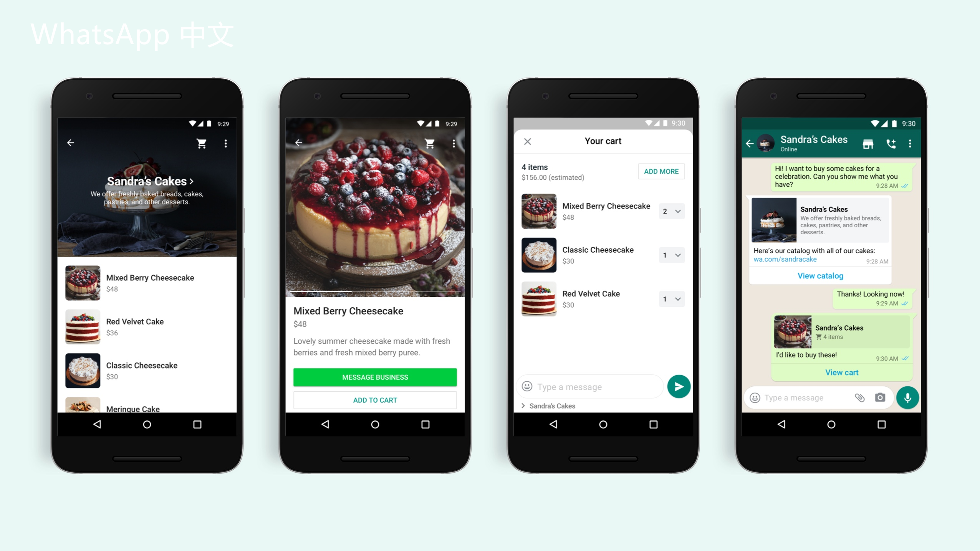
Task: Tap the shopping cart icon on first phone
Action: tap(203, 143)
